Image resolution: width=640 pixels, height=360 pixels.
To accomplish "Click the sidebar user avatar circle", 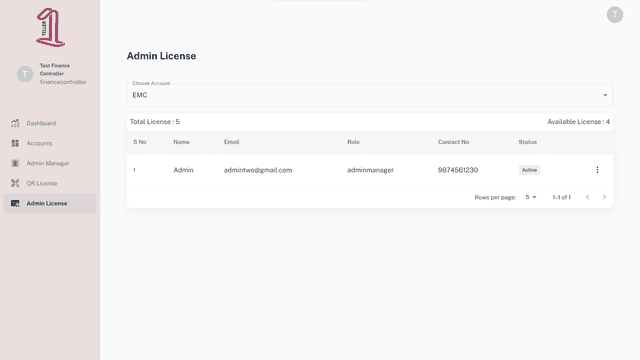I will pyautogui.click(x=25, y=74).
